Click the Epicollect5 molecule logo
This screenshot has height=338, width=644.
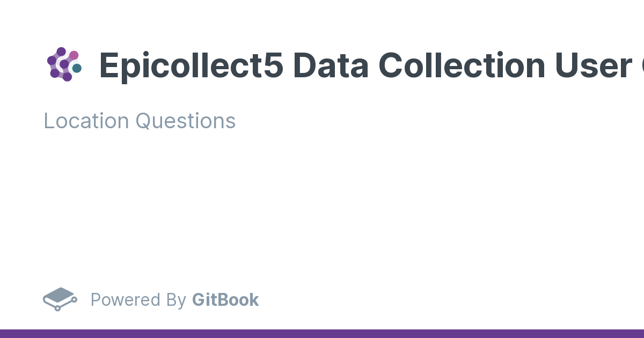64,64
